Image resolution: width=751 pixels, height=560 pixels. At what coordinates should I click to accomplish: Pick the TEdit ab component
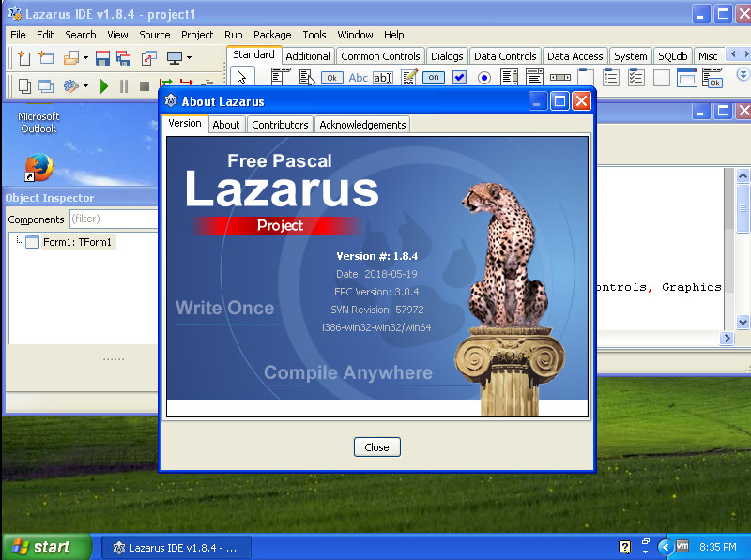coord(383,78)
